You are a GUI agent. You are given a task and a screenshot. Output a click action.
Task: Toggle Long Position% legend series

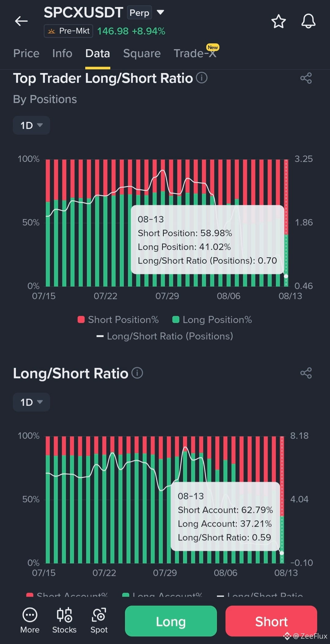click(x=212, y=320)
